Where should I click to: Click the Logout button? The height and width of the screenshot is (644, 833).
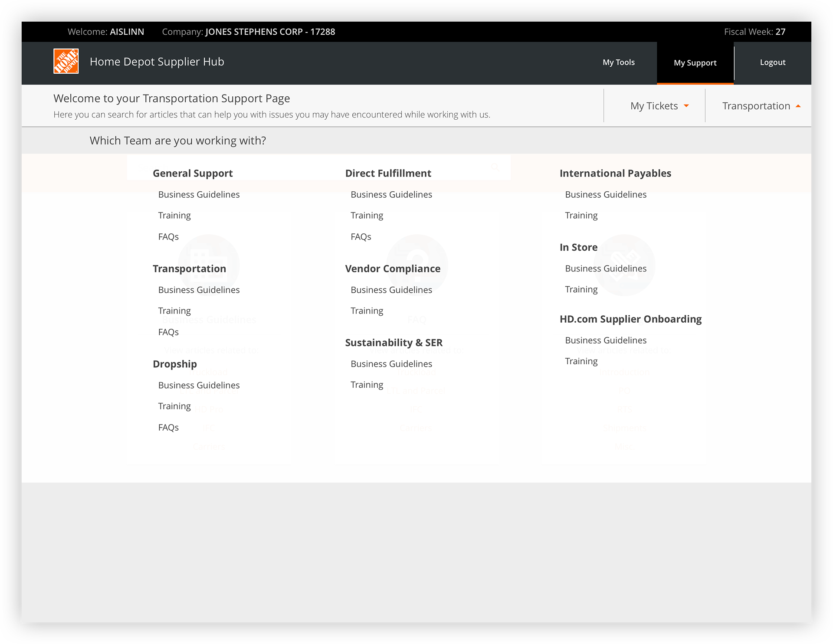click(x=772, y=62)
